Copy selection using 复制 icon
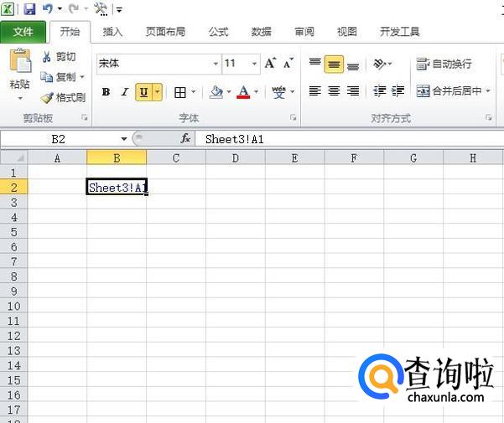Viewport: 504px width, 423px height. coord(47,77)
